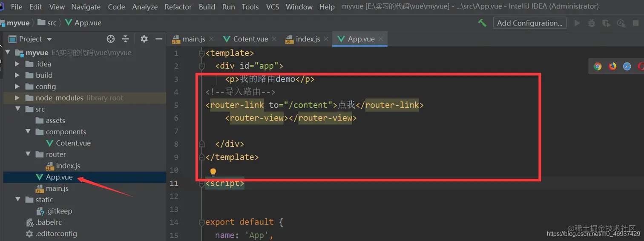Expand the build folder

point(17,75)
